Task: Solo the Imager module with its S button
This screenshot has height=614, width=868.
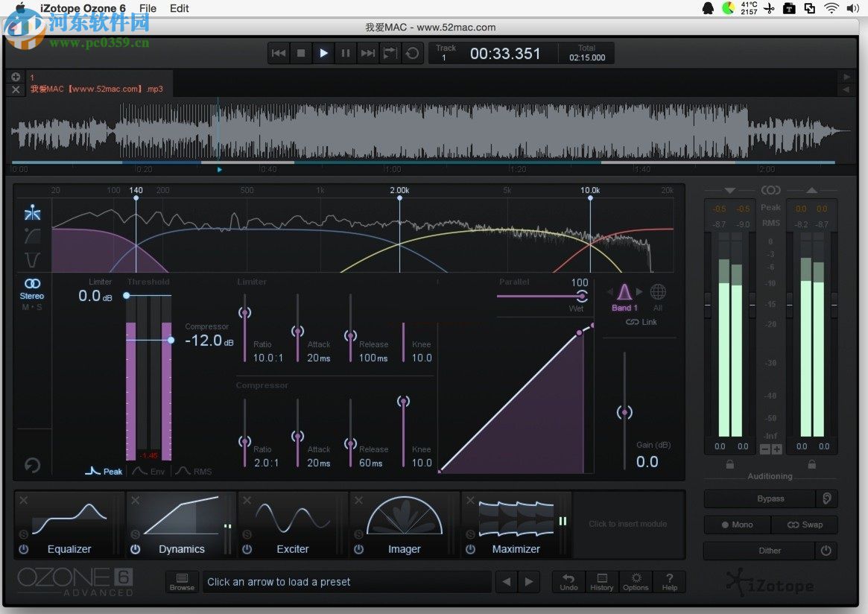Action: pos(358,536)
